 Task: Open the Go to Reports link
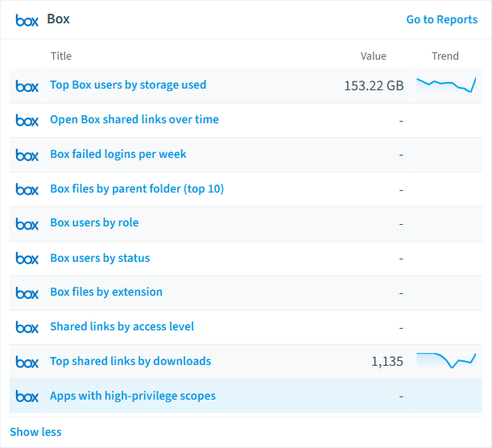[x=442, y=19]
